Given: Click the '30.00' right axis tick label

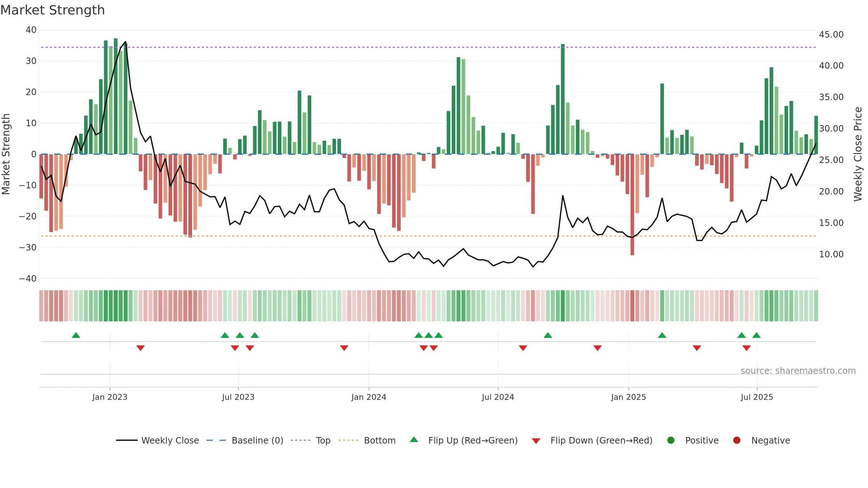Looking at the screenshot, I should (x=831, y=128).
